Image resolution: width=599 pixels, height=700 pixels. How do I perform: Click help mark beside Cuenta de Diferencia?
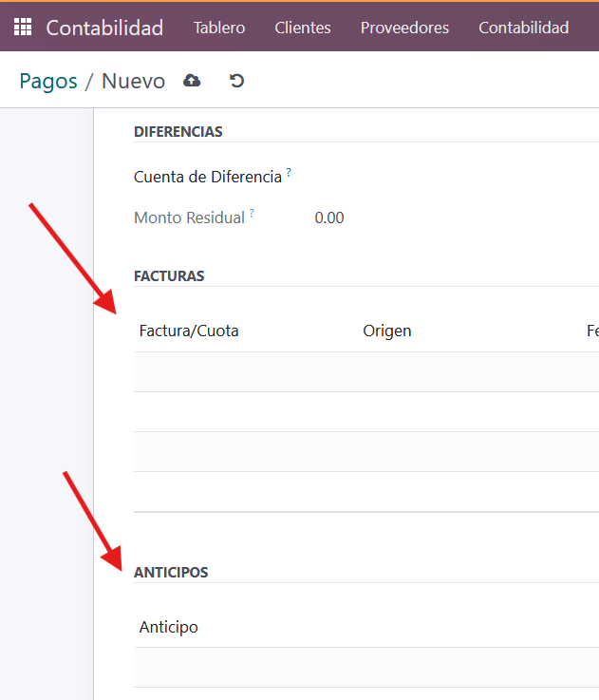(x=289, y=173)
